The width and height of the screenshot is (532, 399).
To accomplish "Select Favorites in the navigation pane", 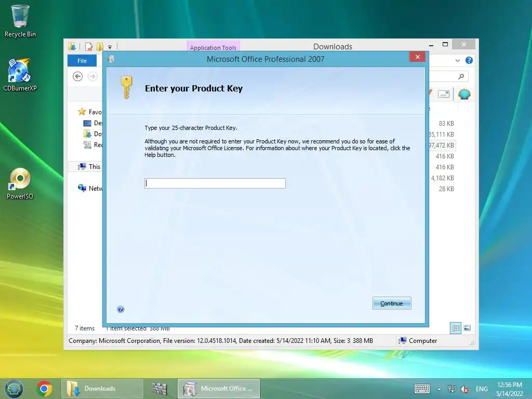I will pos(90,112).
